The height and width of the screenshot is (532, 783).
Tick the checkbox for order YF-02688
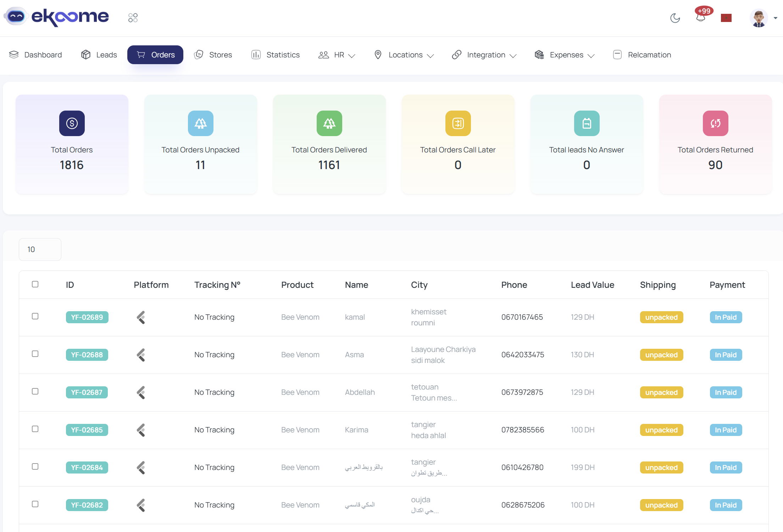pyautogui.click(x=35, y=354)
